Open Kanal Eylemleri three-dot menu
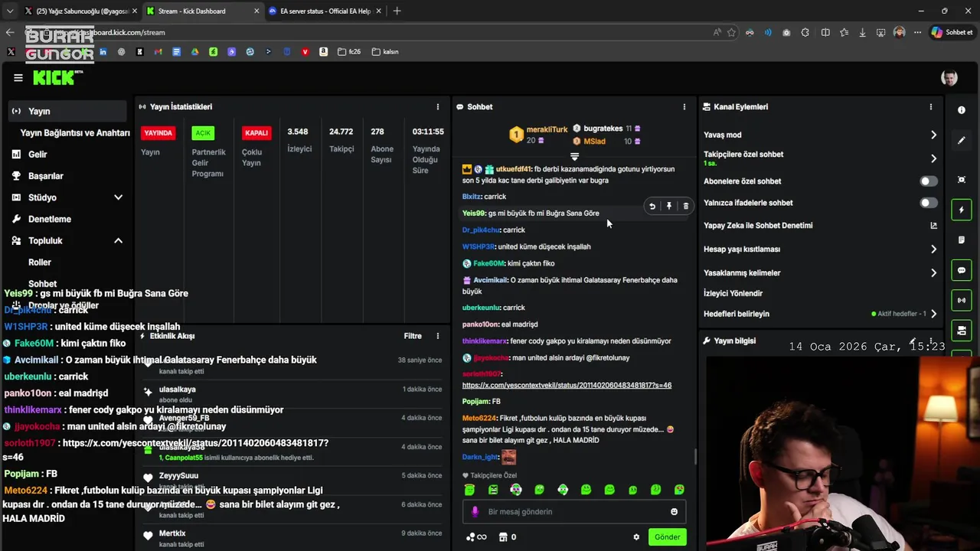The width and height of the screenshot is (980, 551). point(931,107)
